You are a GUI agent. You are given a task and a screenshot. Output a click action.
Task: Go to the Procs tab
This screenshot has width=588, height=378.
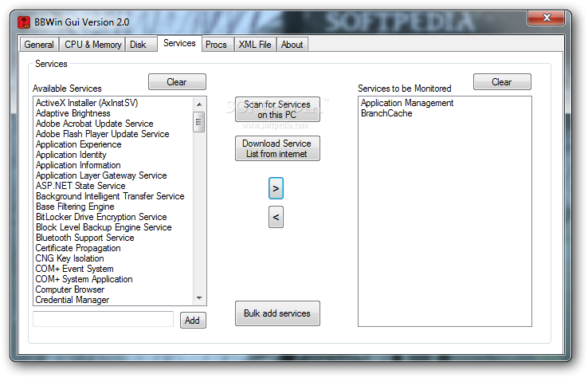click(216, 45)
